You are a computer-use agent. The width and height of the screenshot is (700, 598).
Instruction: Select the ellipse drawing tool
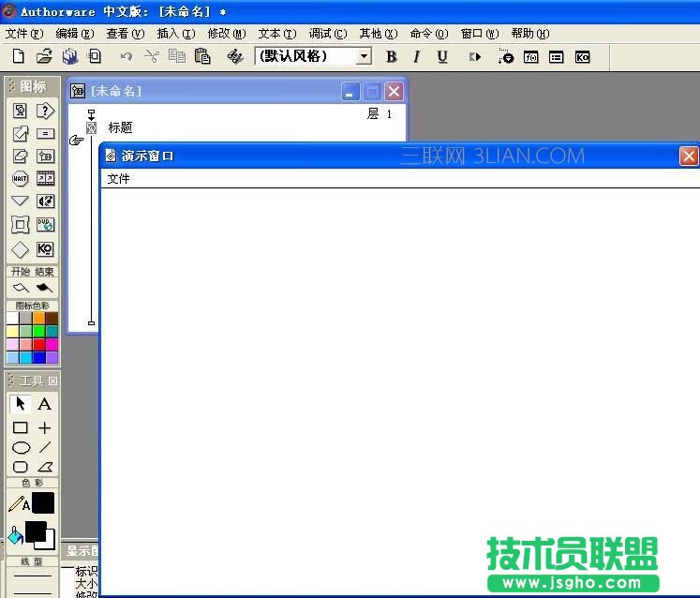coord(21,447)
